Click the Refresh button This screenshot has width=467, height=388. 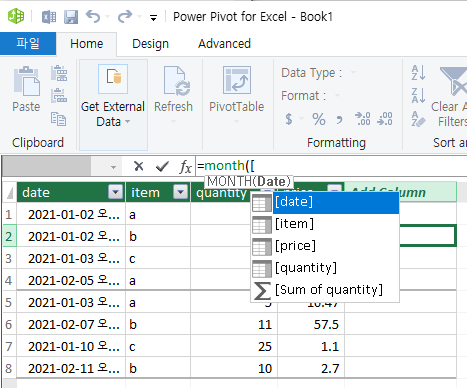tap(173, 95)
